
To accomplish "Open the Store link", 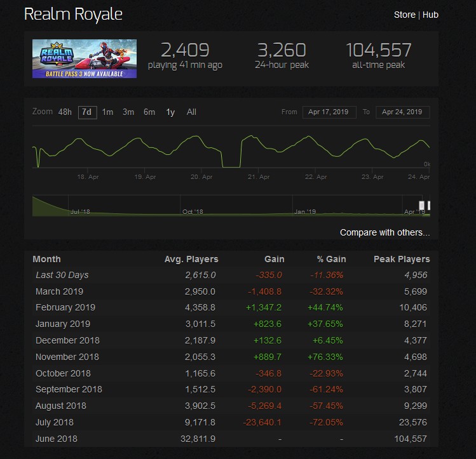I will (x=404, y=15).
